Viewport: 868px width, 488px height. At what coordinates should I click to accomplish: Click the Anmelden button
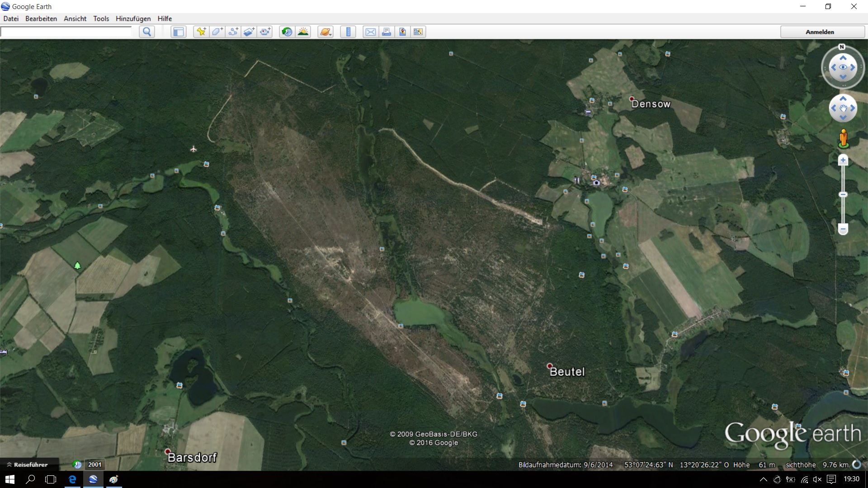(820, 32)
